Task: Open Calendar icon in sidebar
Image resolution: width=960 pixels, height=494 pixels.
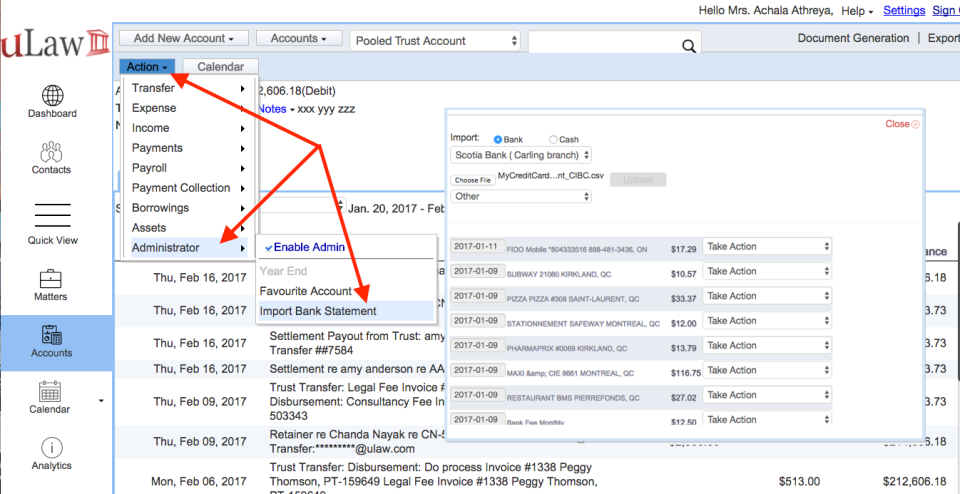Action: click(x=50, y=391)
